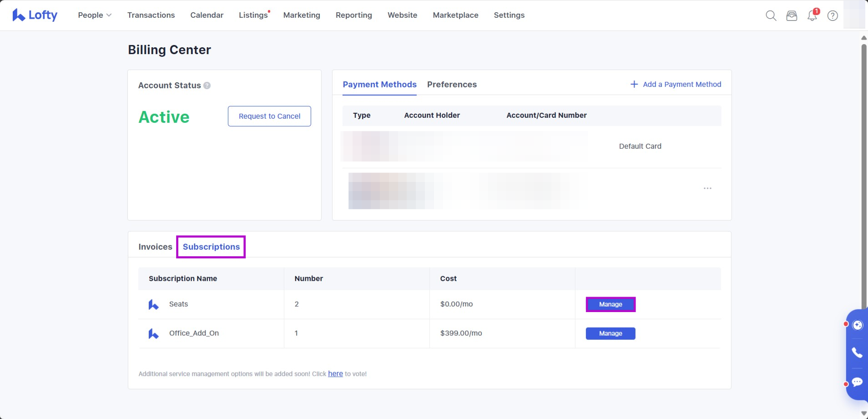The height and width of the screenshot is (419, 868).
Task: Open the chat bubble floating icon
Action: coord(857,382)
